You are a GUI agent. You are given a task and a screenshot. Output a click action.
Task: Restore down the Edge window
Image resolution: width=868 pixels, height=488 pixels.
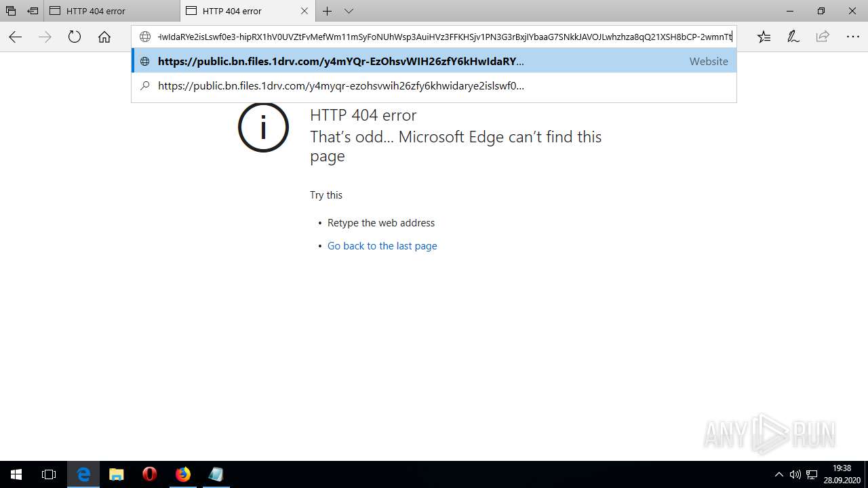(821, 11)
